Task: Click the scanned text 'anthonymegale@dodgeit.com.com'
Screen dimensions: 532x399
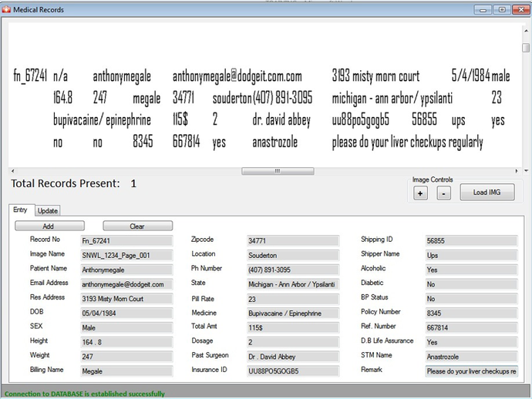Action: pyautogui.click(x=237, y=76)
